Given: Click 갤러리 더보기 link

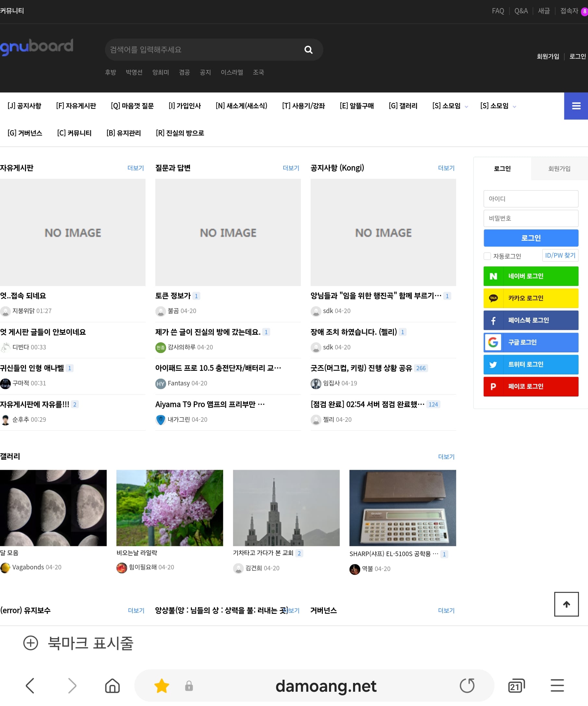Looking at the screenshot, I should pyautogui.click(x=446, y=457).
